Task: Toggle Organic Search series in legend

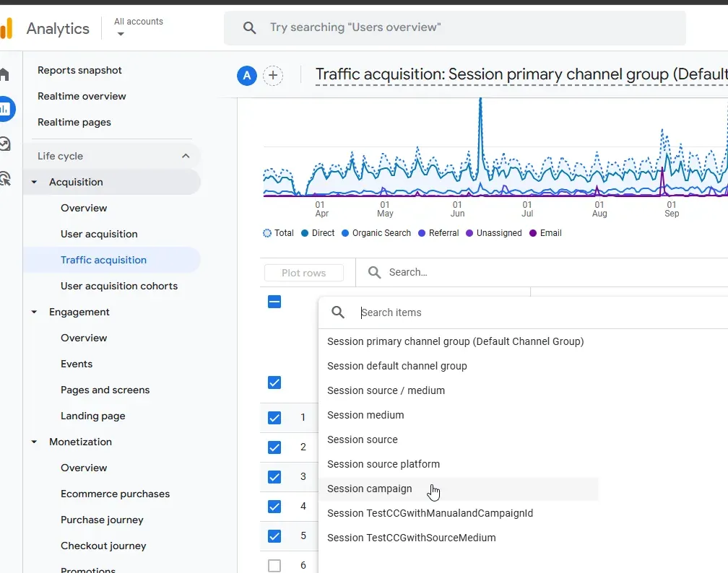Action: pyautogui.click(x=376, y=233)
